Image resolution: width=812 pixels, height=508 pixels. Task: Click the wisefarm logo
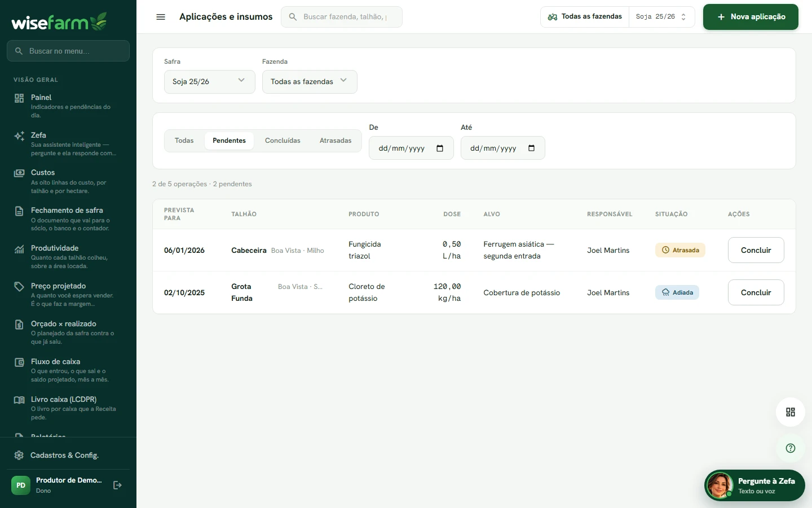coord(59,21)
